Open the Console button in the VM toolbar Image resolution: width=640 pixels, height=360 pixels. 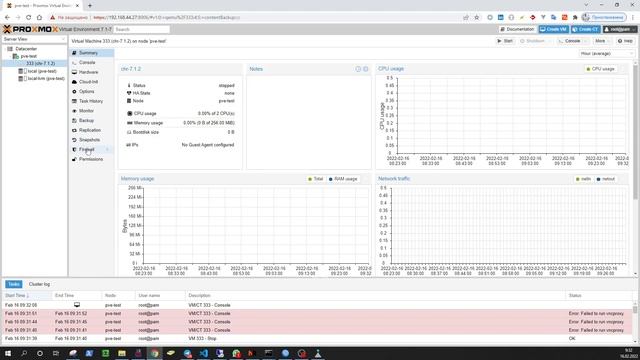569,41
